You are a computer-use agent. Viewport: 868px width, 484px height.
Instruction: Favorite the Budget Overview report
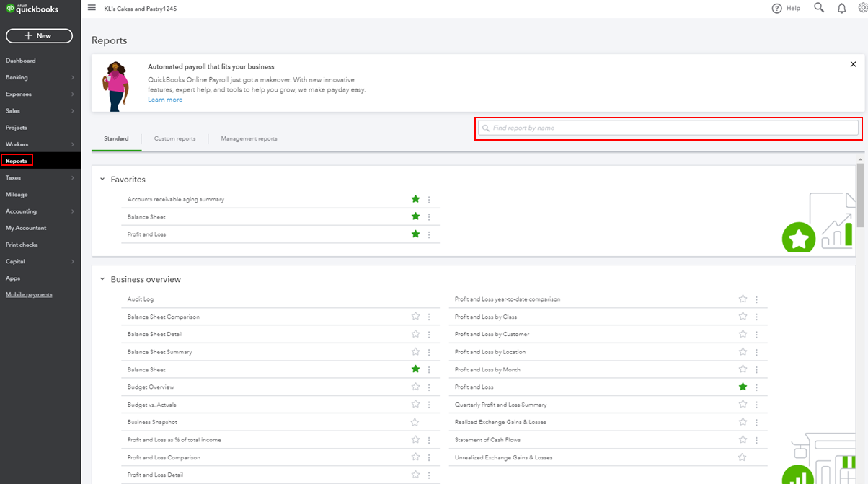[415, 387]
